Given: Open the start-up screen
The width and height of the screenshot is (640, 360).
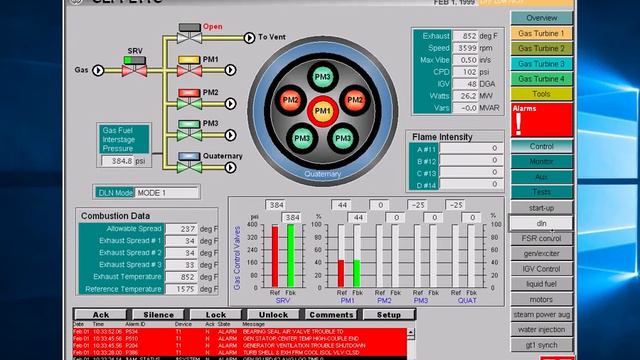Looking at the screenshot, I should (542, 208).
